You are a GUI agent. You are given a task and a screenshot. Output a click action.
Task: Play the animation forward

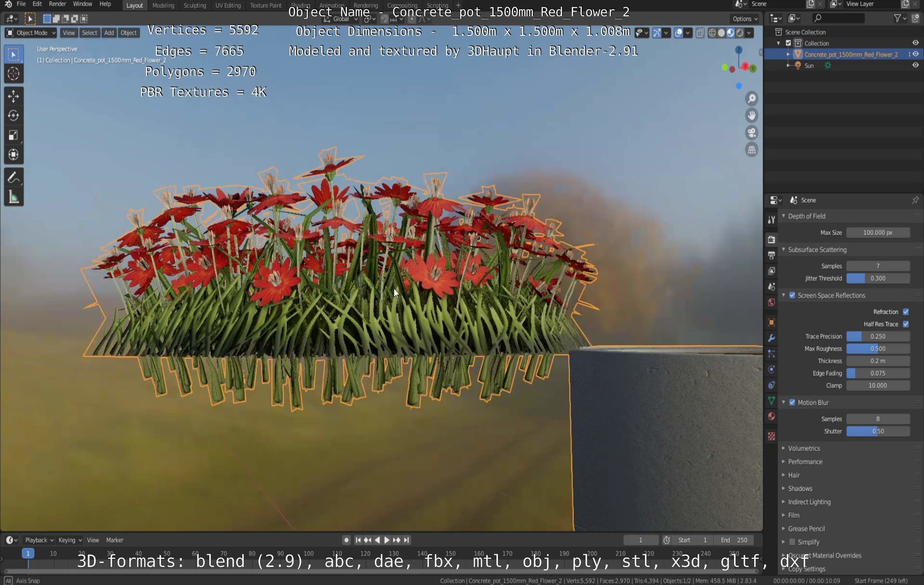(387, 540)
